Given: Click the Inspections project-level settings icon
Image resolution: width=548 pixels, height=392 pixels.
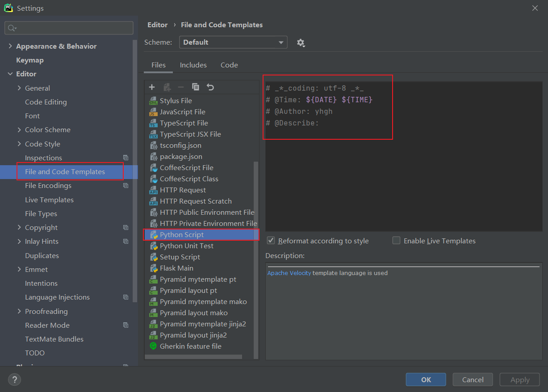Looking at the screenshot, I should click(x=125, y=158).
